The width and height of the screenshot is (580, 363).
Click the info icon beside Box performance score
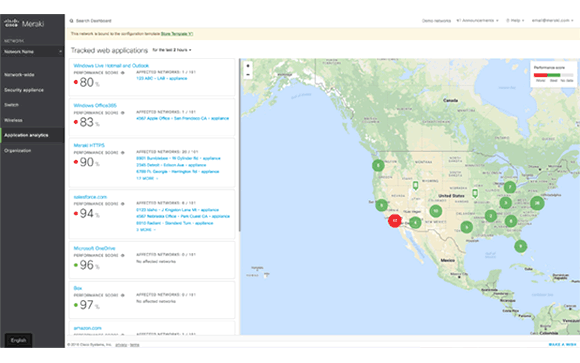click(x=123, y=295)
